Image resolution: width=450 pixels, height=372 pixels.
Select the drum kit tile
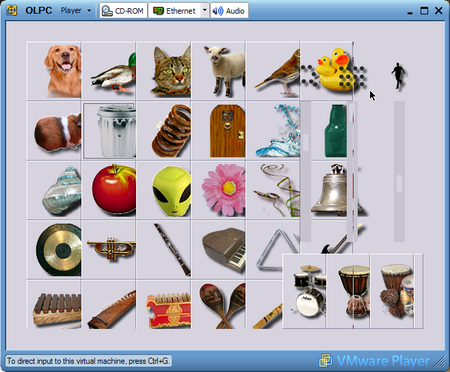pos(304,291)
